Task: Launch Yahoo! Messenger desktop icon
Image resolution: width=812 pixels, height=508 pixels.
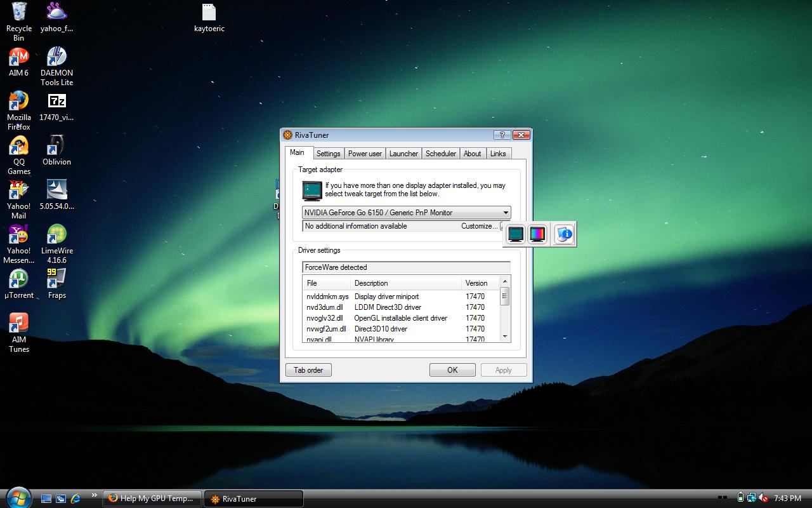Action: pos(19,244)
